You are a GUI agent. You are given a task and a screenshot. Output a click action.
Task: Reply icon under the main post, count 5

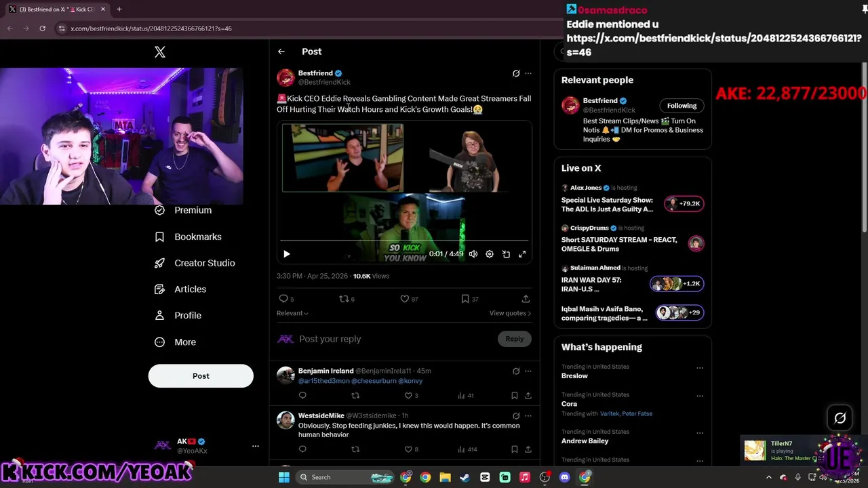(283, 299)
